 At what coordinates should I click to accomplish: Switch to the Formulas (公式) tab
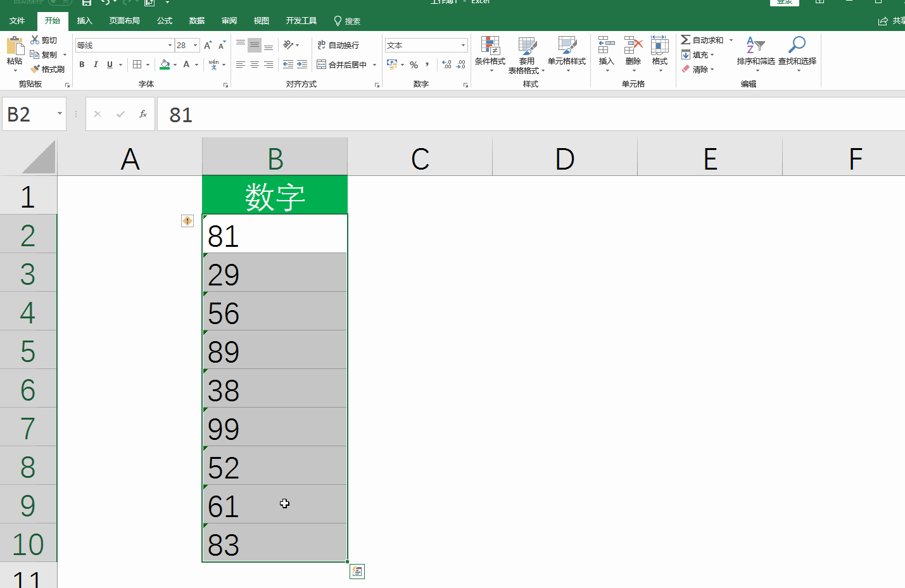(165, 21)
